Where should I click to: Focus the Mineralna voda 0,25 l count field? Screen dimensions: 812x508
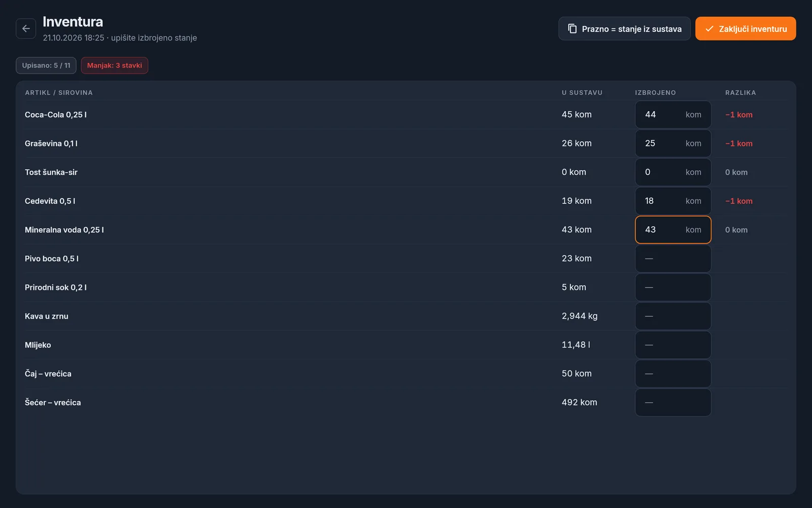673,230
